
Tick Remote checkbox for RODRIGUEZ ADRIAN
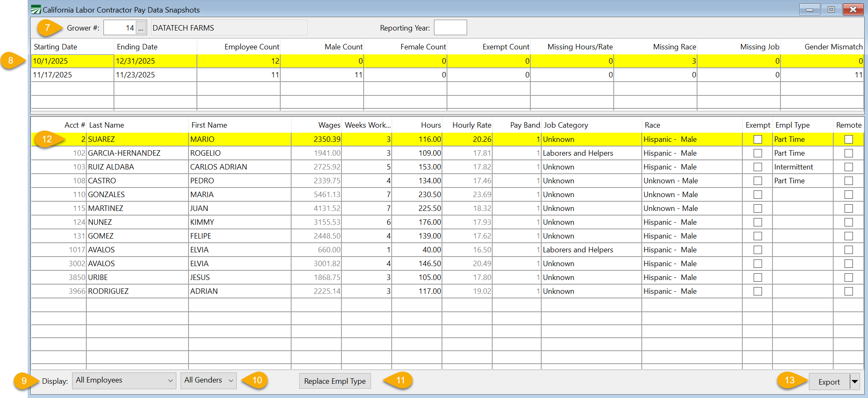click(848, 291)
